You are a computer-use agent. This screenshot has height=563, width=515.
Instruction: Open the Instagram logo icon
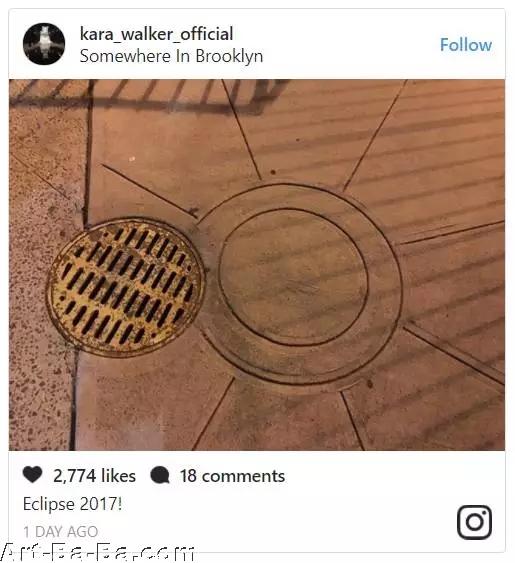(474, 522)
